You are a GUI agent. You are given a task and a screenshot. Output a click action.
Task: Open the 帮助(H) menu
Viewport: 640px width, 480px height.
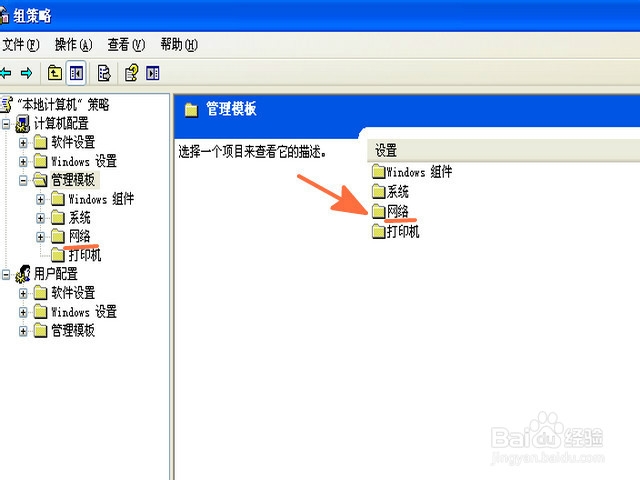(179, 44)
